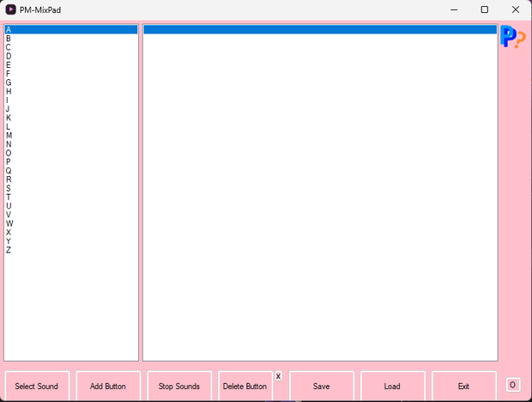Select letter Y in the list
The image size is (532, 402).
71,241
